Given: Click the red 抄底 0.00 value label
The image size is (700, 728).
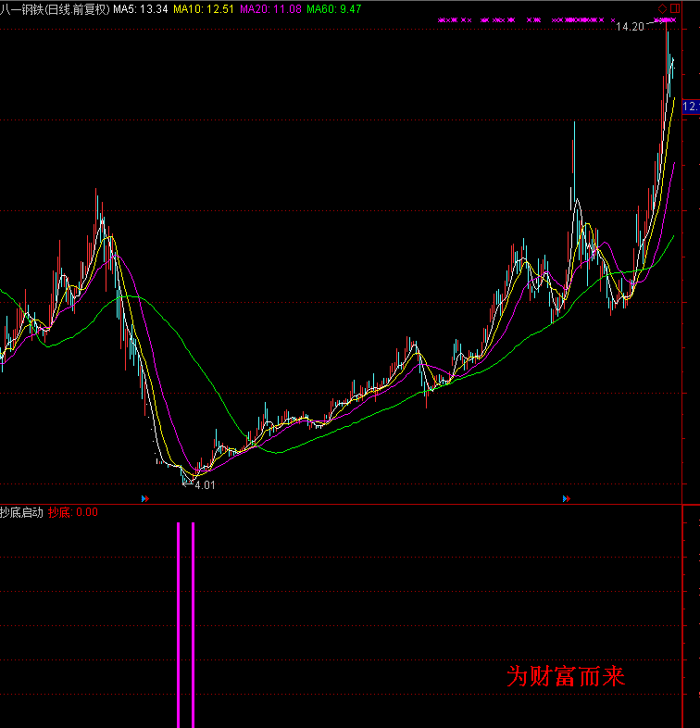Looking at the screenshot, I should pos(73,512).
